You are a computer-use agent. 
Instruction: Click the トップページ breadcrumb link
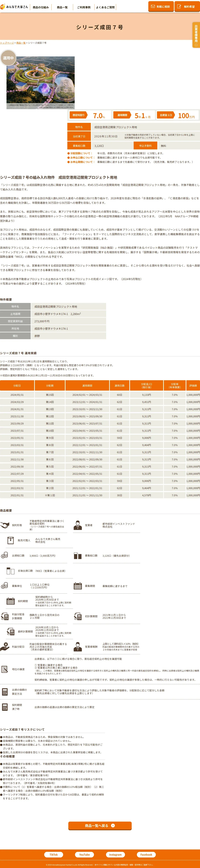[x=7, y=43]
